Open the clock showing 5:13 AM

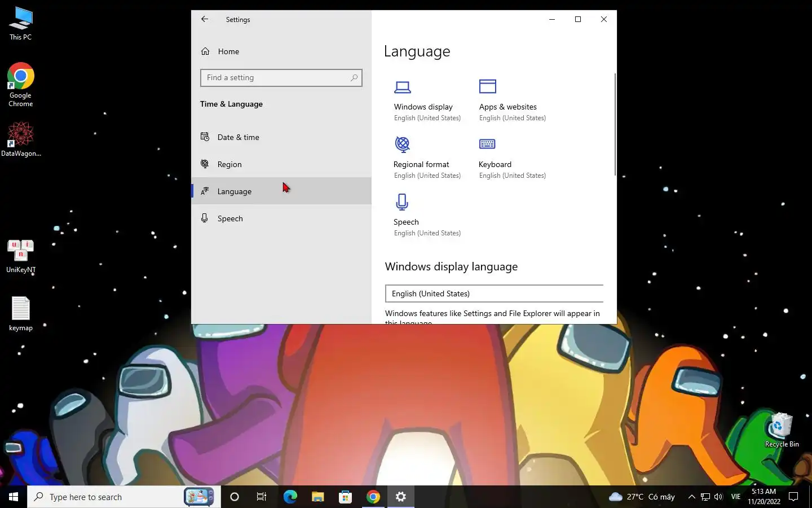(764, 497)
